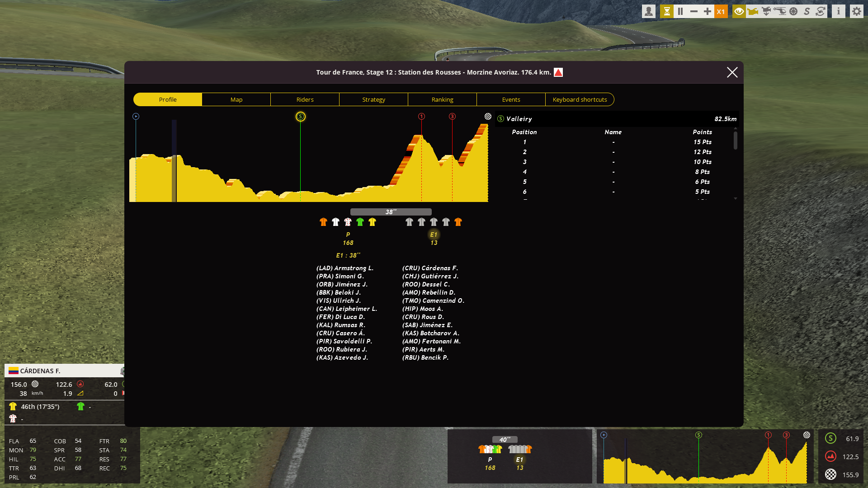The width and height of the screenshot is (868, 488).
Task: Switch to the Strategy tab
Action: click(x=374, y=99)
